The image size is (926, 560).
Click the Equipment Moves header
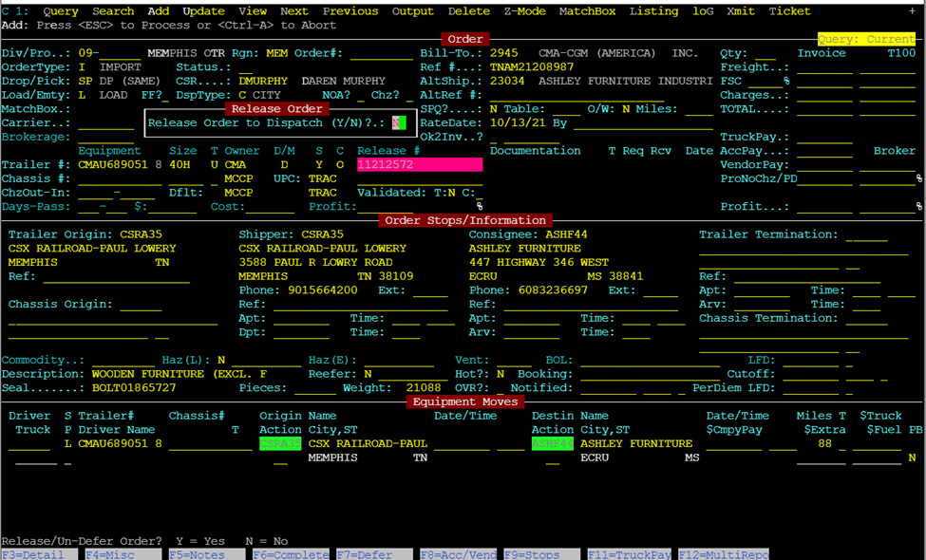pos(465,401)
